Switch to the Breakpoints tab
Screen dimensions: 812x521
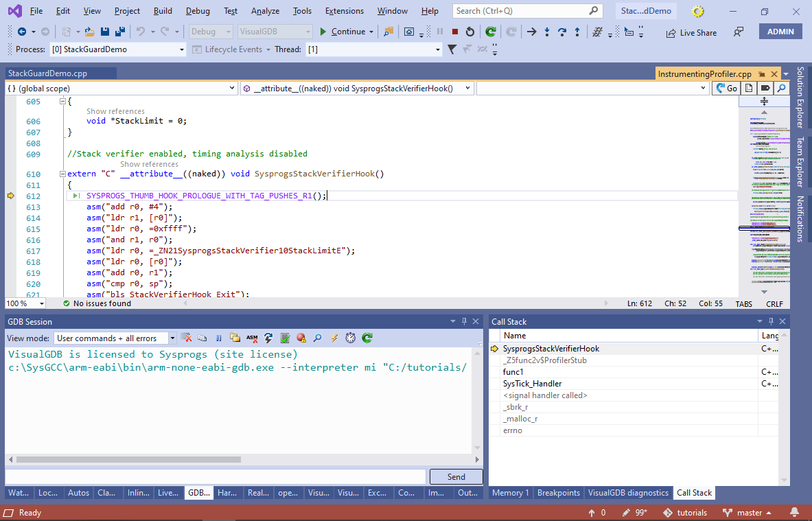(558, 493)
